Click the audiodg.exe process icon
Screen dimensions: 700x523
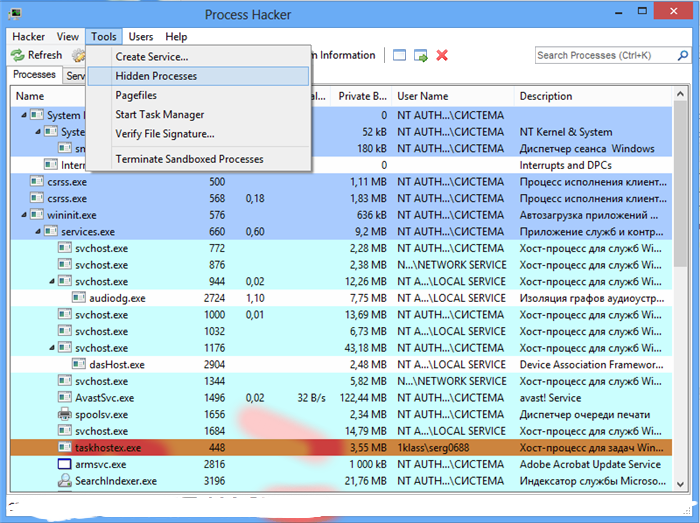point(79,298)
